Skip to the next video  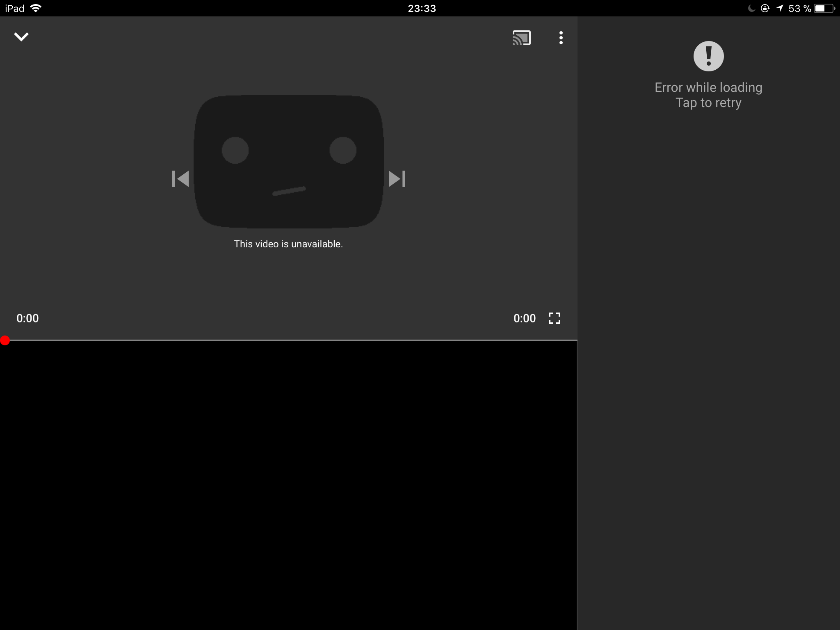click(x=397, y=179)
